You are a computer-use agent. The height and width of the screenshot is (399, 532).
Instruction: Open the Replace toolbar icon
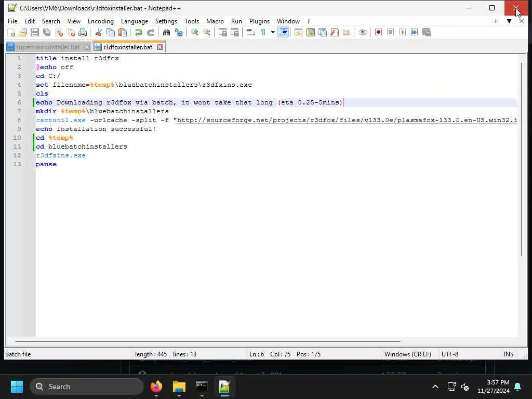pos(179,32)
